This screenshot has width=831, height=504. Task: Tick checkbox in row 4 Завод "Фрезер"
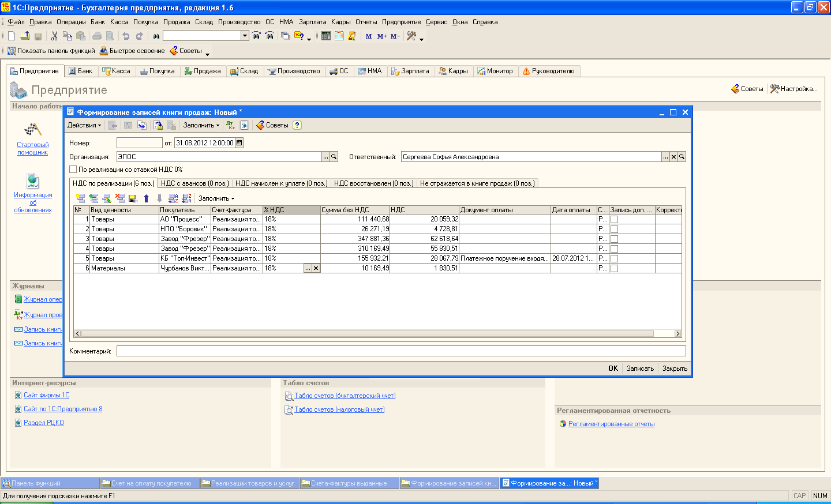(615, 249)
